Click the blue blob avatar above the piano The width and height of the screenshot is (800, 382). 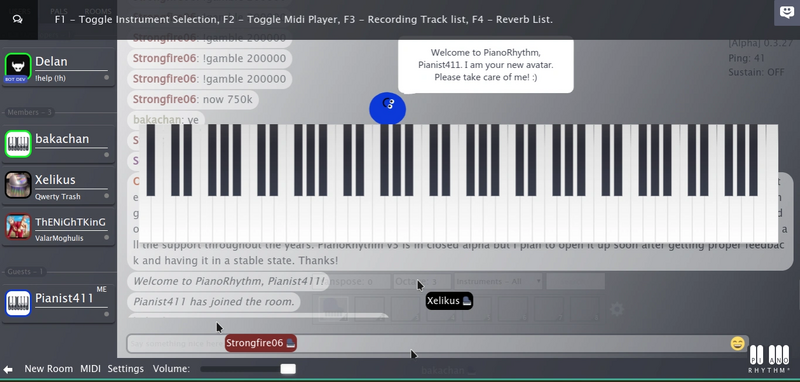(388, 108)
